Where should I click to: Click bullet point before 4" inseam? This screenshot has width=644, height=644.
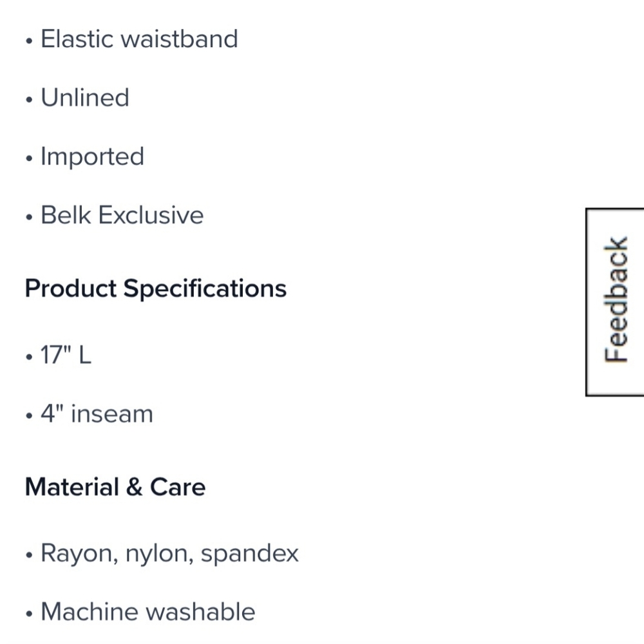29,415
